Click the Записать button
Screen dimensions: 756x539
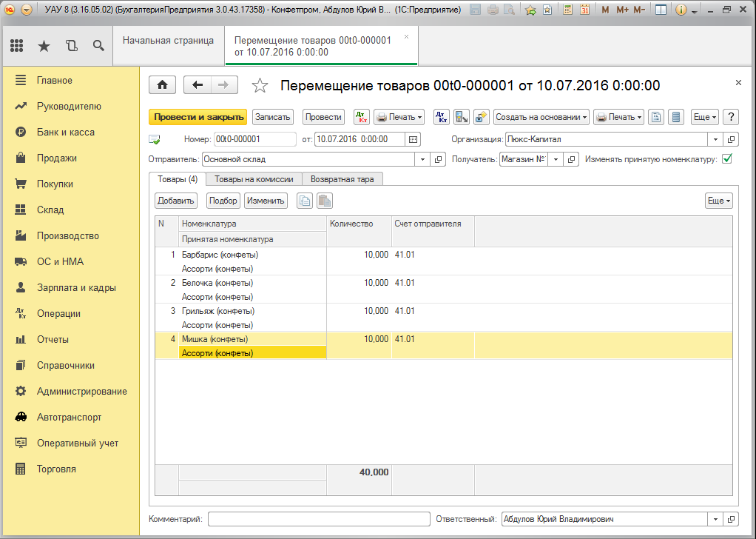pyautogui.click(x=273, y=117)
